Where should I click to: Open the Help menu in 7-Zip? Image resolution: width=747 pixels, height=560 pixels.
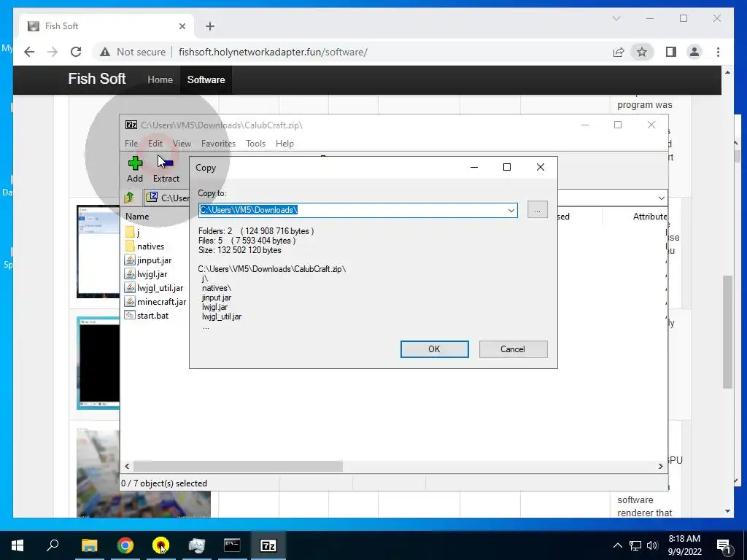point(285,144)
